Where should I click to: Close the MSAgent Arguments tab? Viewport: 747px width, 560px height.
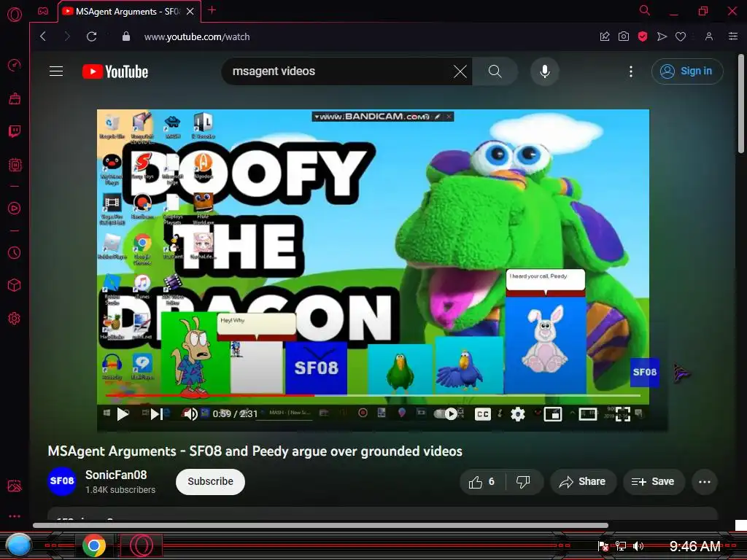[190, 11]
